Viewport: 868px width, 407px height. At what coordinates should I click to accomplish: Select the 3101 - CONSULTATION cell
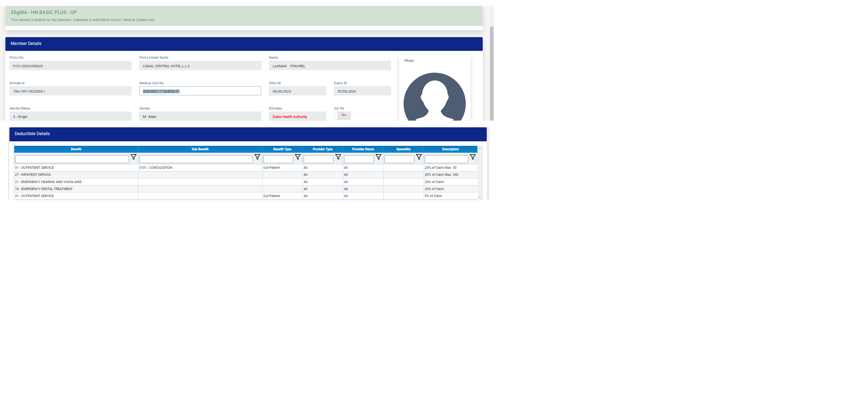click(x=156, y=168)
